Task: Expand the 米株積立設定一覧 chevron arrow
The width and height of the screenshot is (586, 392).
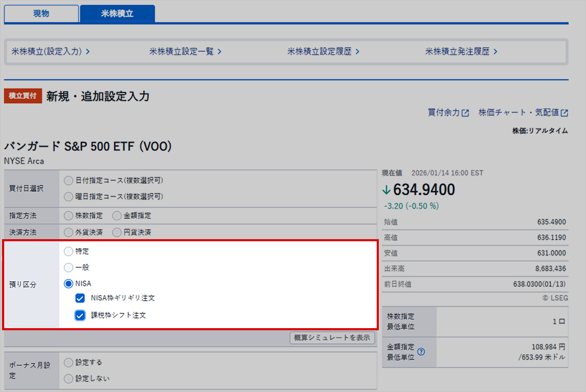Action: 220,52
